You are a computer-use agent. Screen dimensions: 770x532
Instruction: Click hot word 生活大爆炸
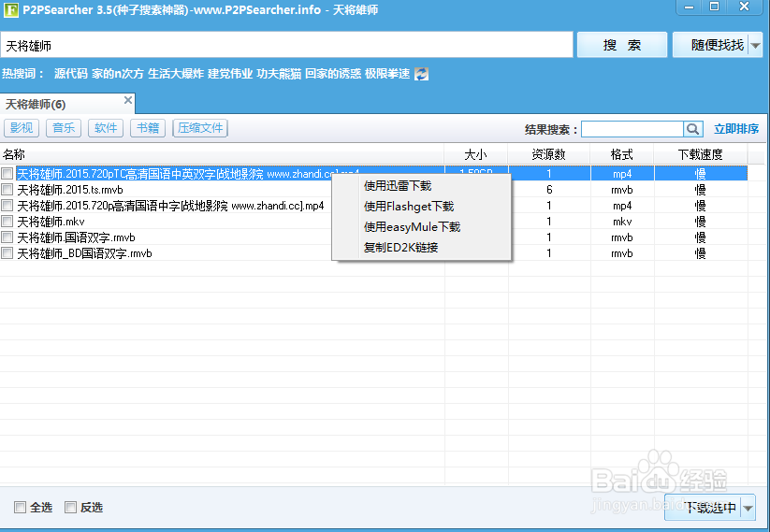pyautogui.click(x=176, y=74)
